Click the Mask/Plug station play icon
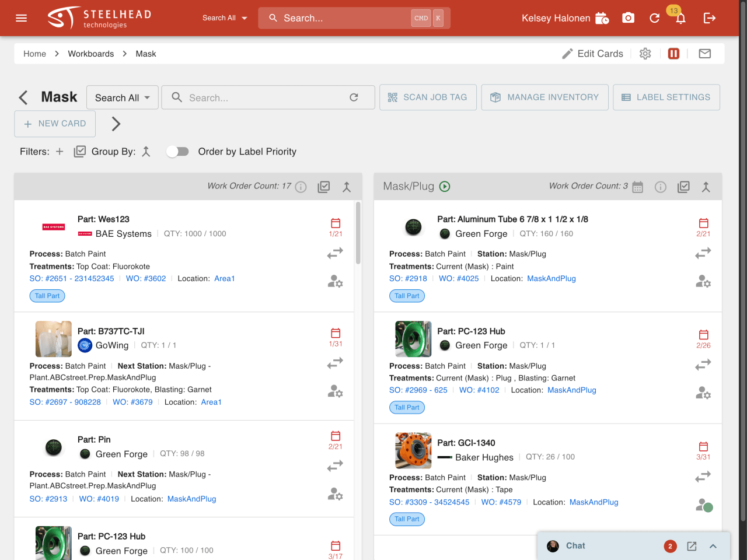The image size is (747, 560). pos(445,187)
